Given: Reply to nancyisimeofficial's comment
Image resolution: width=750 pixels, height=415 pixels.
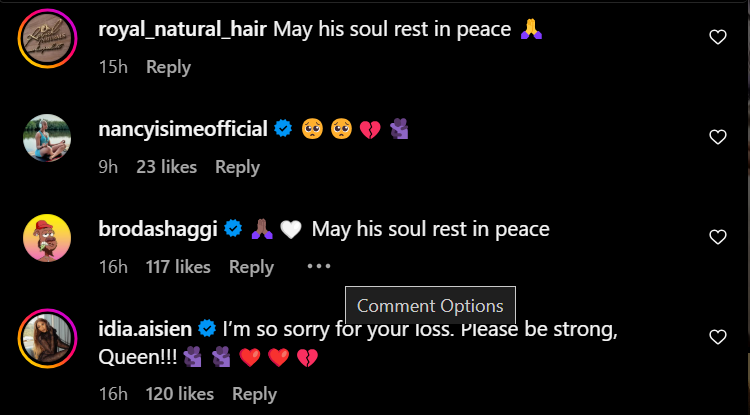Looking at the screenshot, I should click(237, 167).
